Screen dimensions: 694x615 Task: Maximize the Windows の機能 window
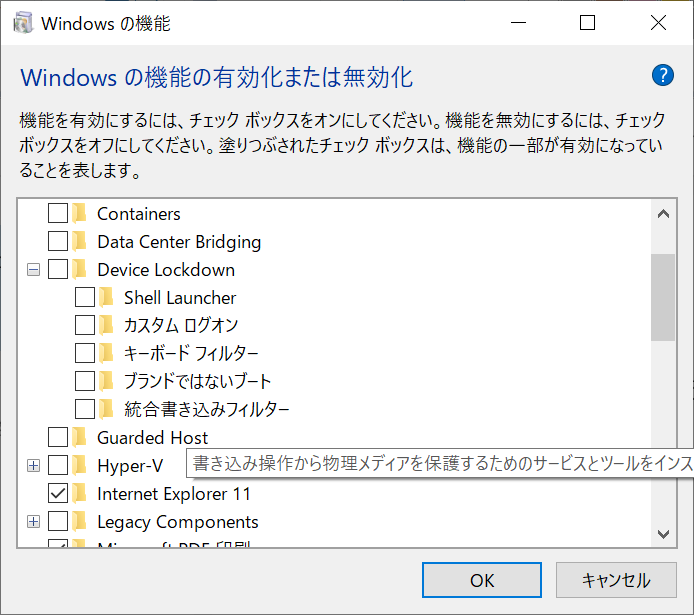[x=587, y=23]
